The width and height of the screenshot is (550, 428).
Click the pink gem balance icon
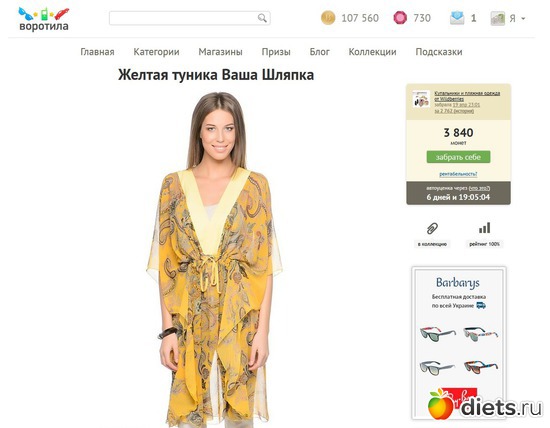(400, 18)
